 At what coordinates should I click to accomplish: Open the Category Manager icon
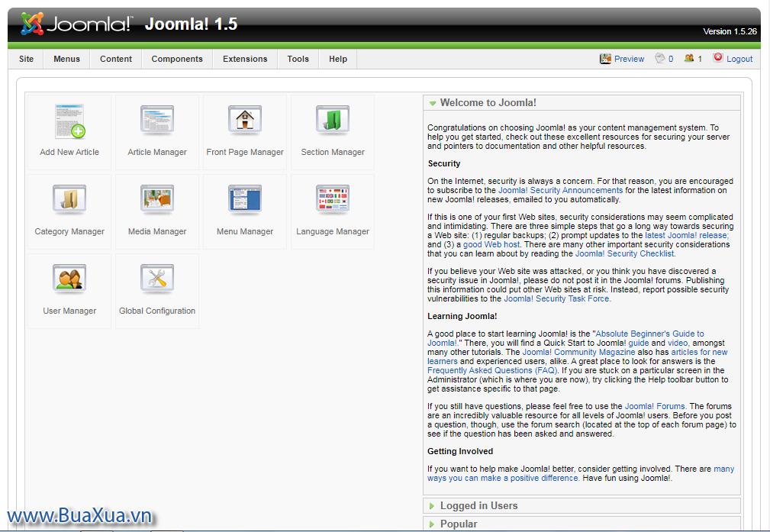[x=69, y=199]
